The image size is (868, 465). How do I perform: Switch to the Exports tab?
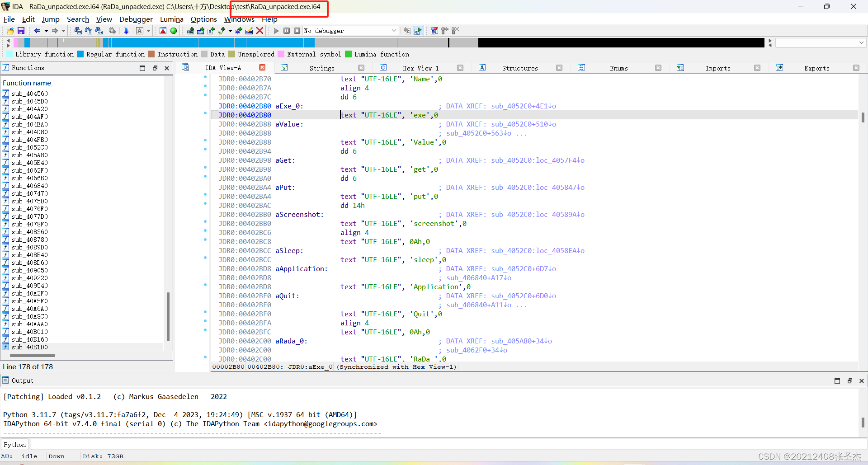pyautogui.click(x=817, y=68)
